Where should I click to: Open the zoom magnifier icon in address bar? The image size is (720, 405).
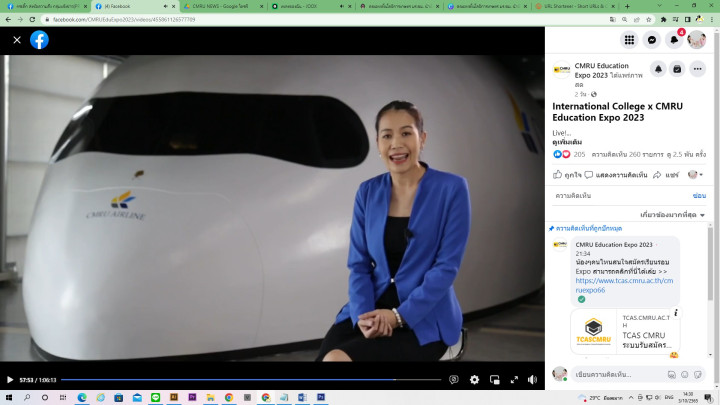point(624,20)
